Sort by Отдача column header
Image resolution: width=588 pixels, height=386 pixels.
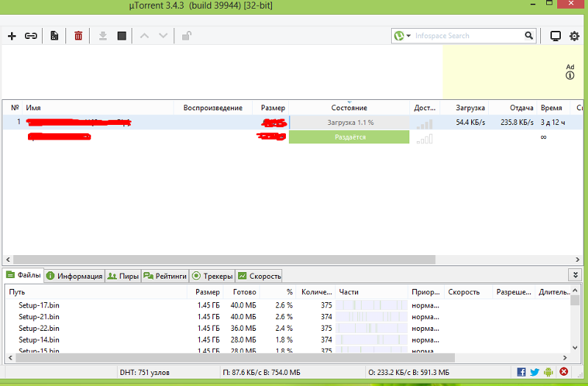point(512,107)
